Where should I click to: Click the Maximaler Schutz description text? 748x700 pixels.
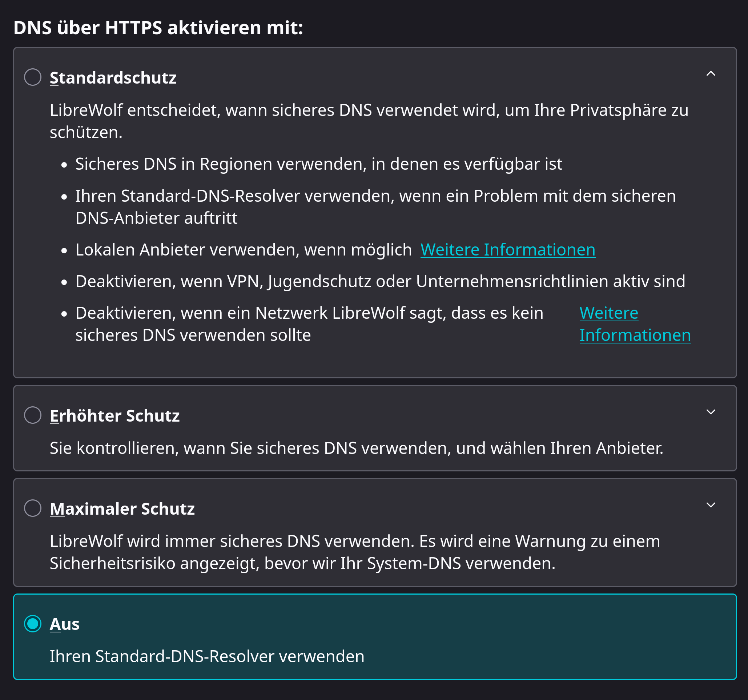(x=354, y=552)
